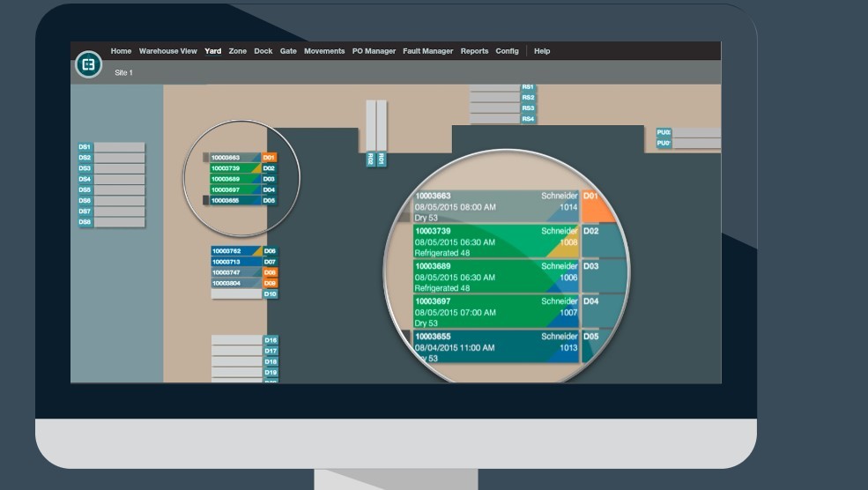Select the RS4 slot label

point(528,119)
